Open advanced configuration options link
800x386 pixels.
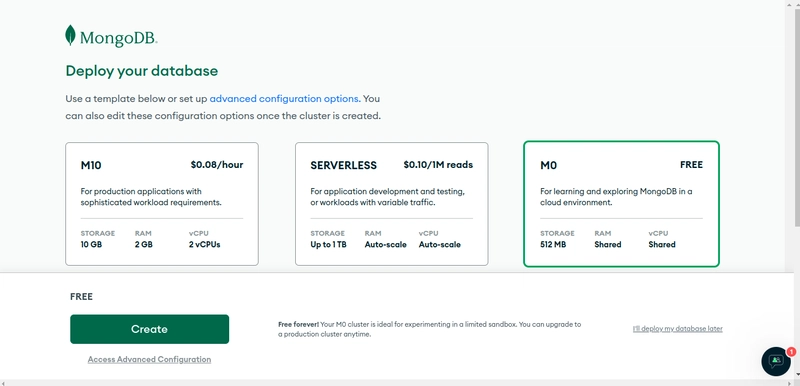point(285,98)
